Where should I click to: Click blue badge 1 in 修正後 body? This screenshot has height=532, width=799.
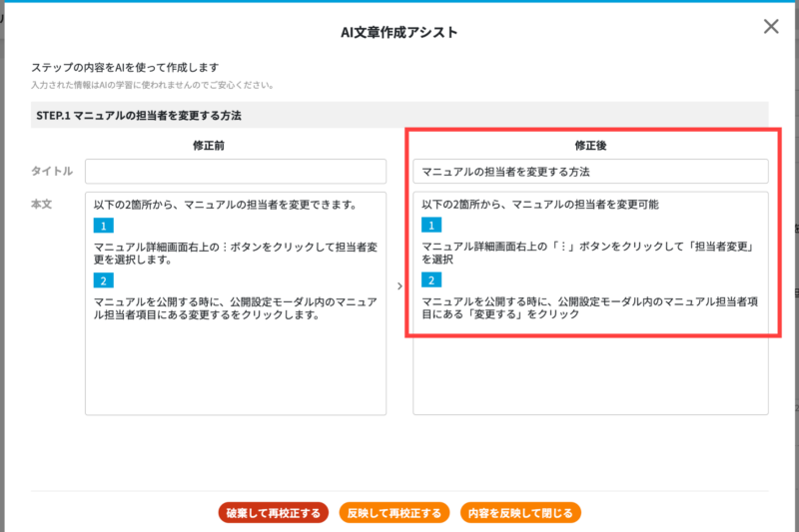tap(431, 225)
